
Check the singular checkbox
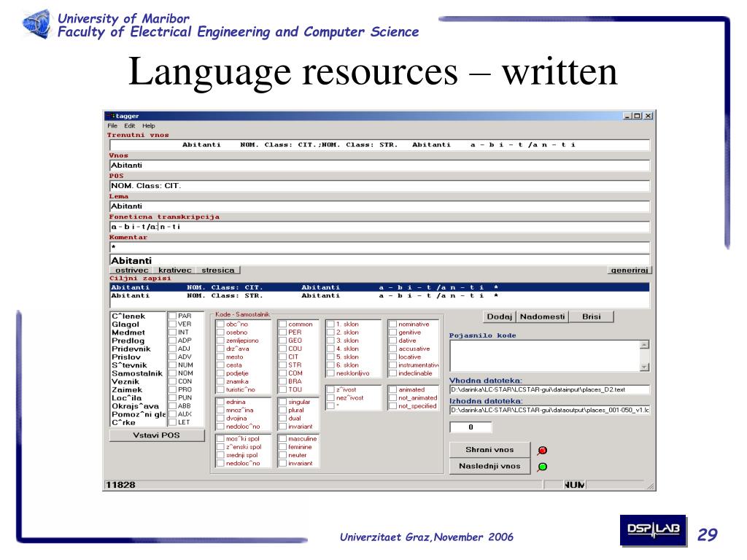tap(282, 402)
